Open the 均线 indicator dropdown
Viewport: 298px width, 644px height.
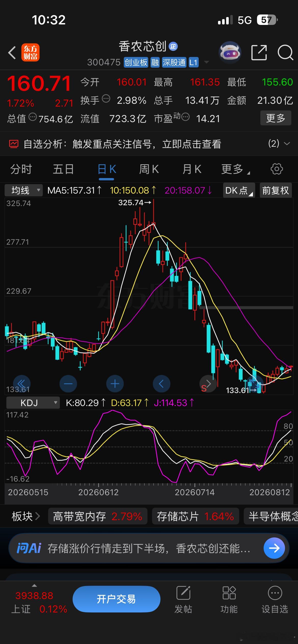pos(24,190)
